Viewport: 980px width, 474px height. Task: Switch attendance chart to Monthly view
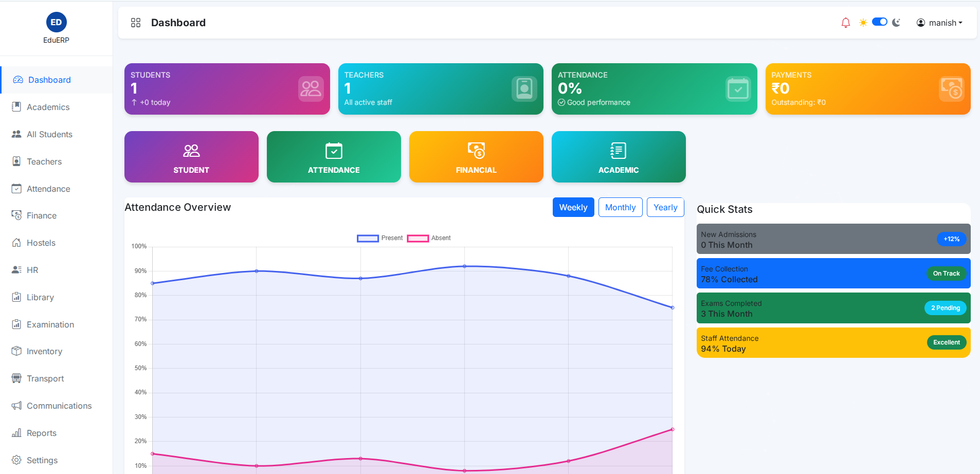[620, 207]
